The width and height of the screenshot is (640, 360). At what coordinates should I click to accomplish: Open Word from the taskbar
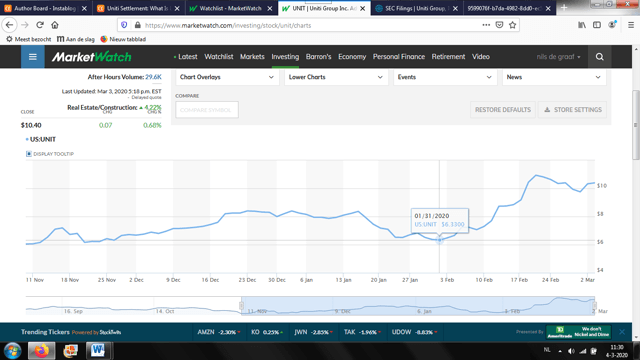tap(98, 351)
